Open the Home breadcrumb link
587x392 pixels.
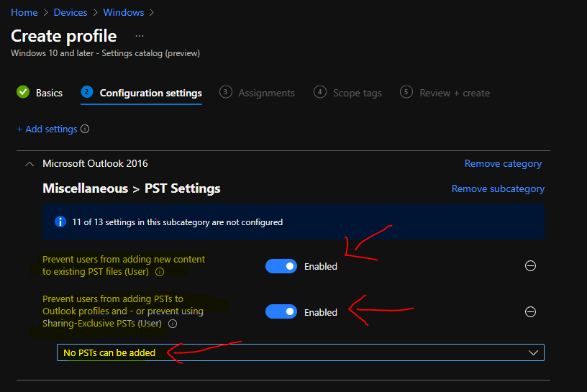[24, 12]
